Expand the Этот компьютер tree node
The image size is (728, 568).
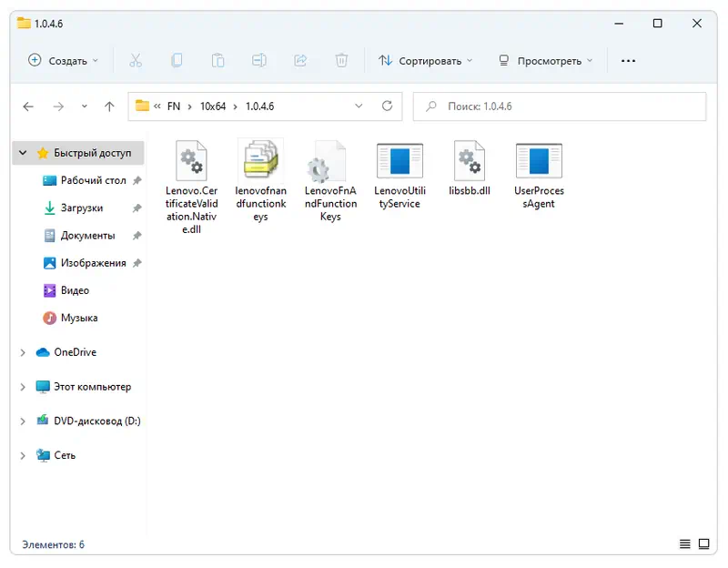pyautogui.click(x=23, y=387)
